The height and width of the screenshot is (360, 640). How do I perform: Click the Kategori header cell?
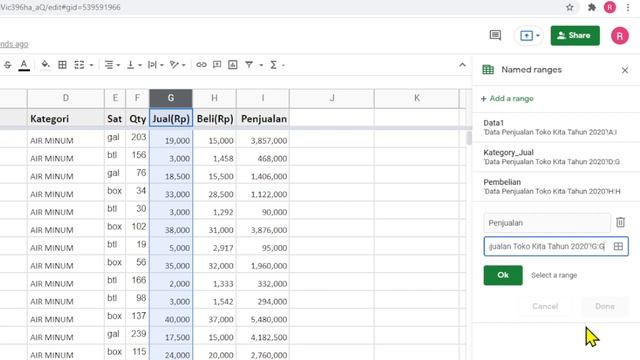(66, 119)
